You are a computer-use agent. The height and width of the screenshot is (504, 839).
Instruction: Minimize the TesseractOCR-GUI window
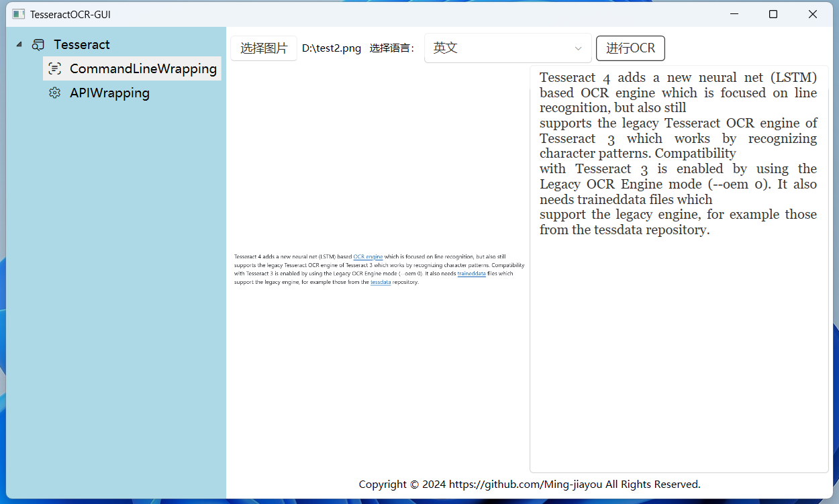[733, 13]
